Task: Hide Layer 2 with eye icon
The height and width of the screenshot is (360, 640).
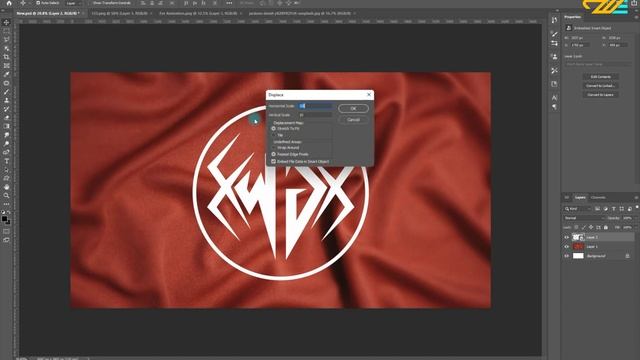Action: (x=566, y=237)
